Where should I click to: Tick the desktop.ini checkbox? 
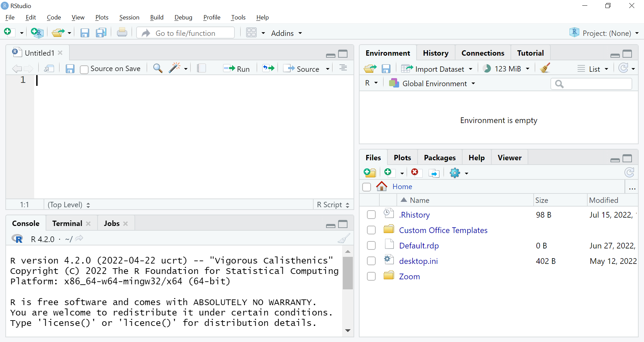(x=371, y=261)
